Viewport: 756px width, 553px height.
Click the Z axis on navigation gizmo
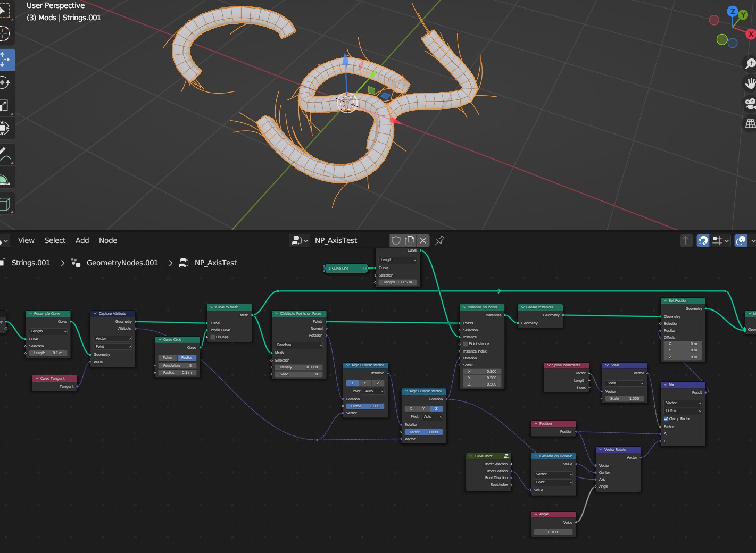pyautogui.click(x=733, y=11)
